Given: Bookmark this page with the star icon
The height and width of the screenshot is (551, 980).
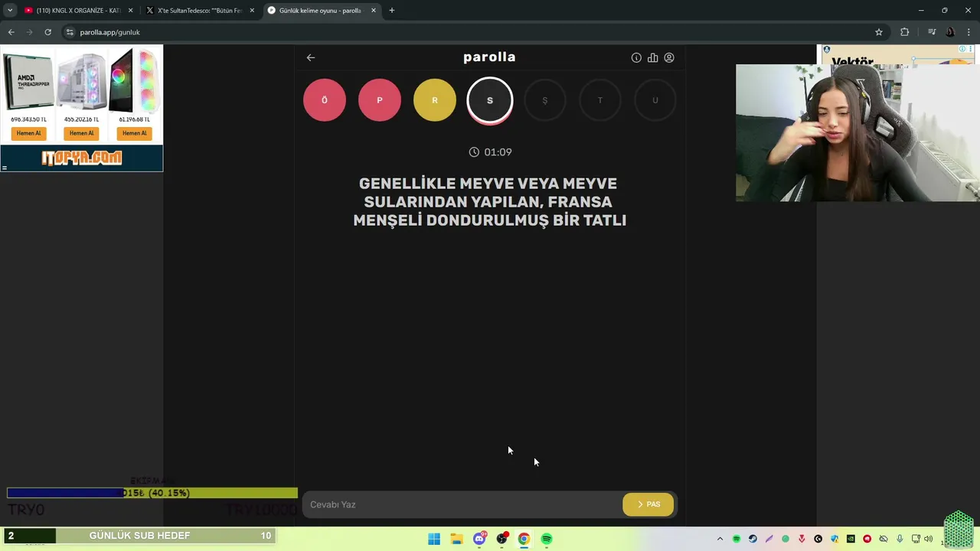Looking at the screenshot, I should [879, 32].
